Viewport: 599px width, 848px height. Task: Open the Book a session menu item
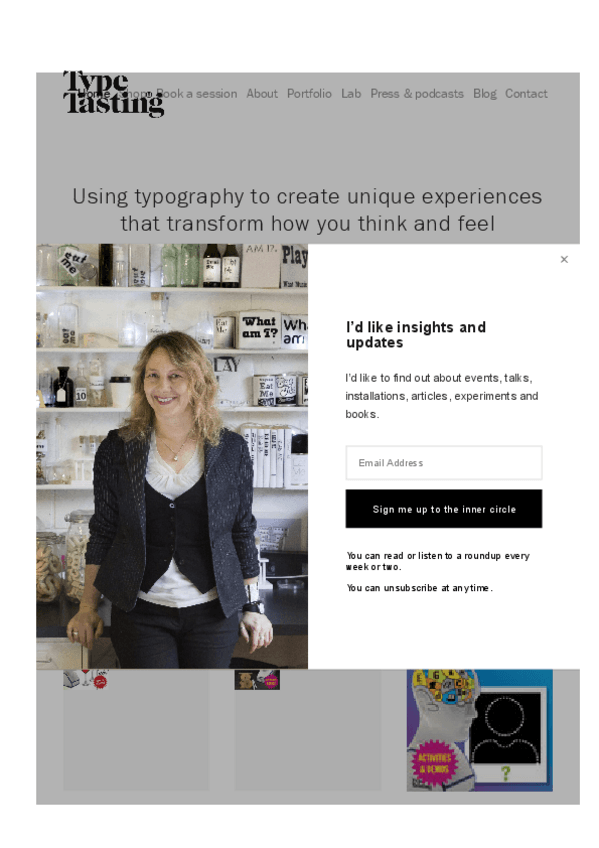197,94
